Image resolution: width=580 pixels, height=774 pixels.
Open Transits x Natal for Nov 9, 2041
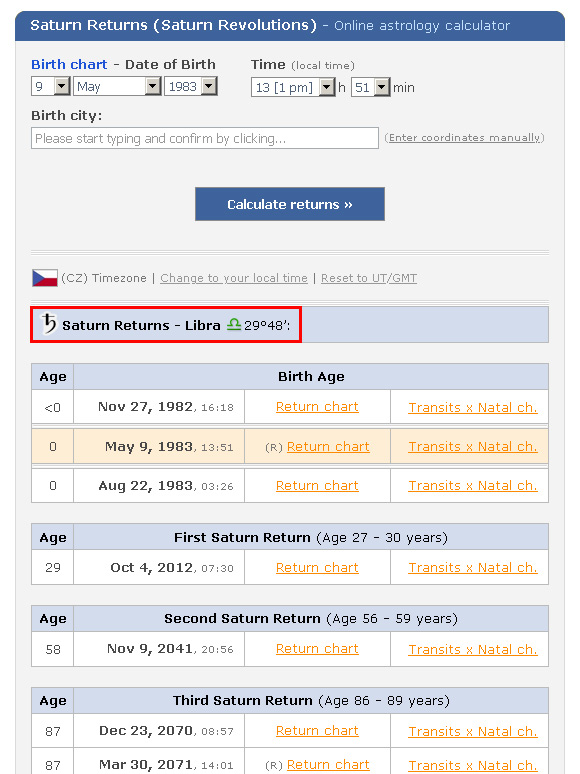click(x=473, y=650)
